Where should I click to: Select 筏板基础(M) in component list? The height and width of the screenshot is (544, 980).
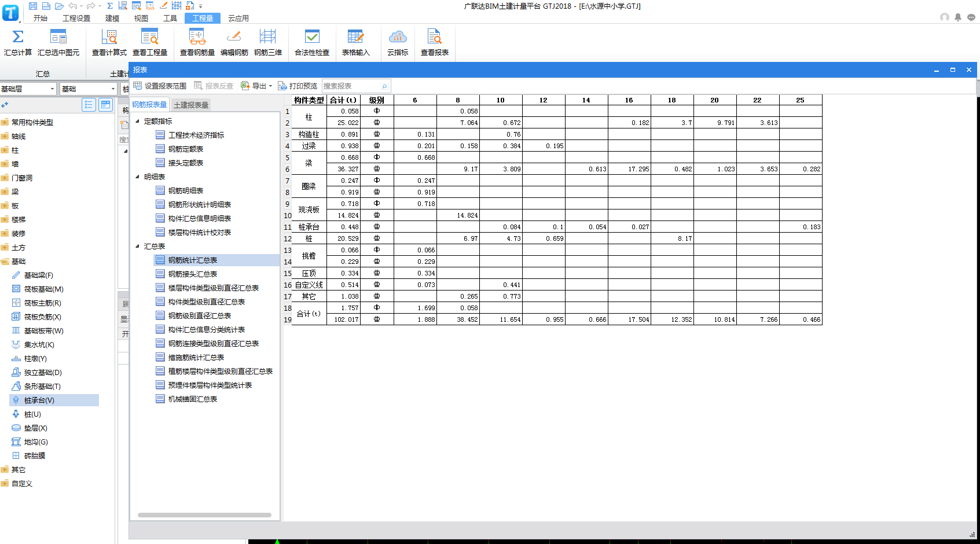coord(43,289)
